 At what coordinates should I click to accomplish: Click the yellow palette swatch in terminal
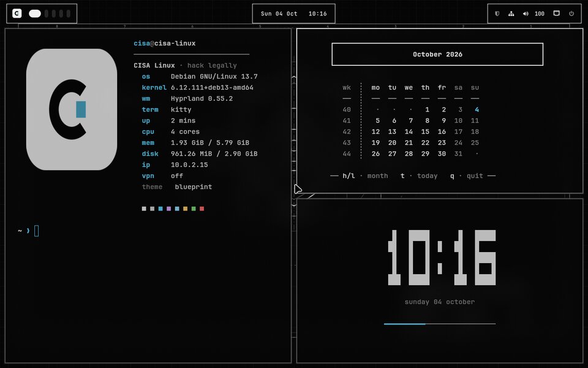(185, 209)
